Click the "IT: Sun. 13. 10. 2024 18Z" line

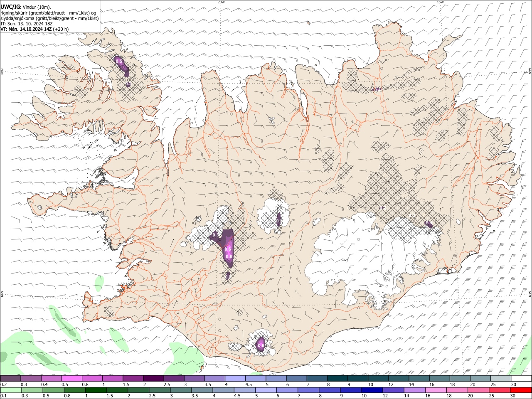coord(27,24)
